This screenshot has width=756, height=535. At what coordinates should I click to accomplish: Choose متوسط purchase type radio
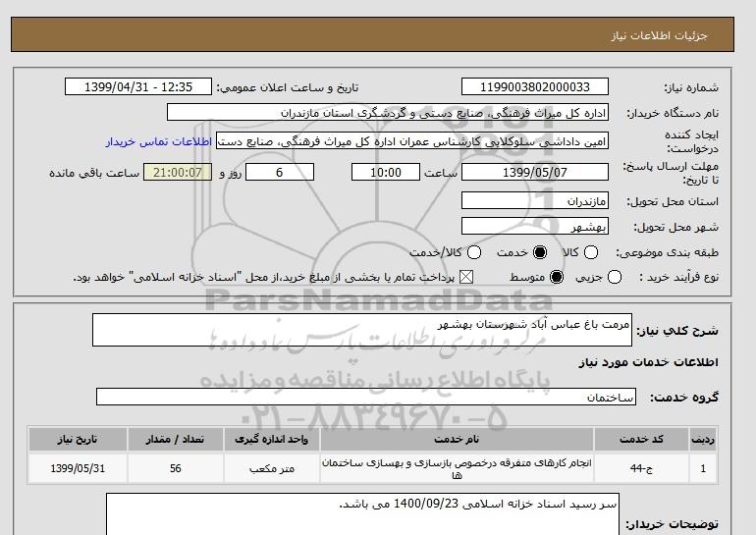pos(557,277)
